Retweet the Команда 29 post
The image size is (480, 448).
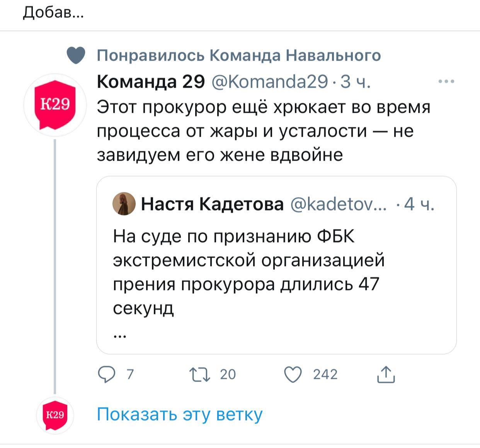[199, 374]
